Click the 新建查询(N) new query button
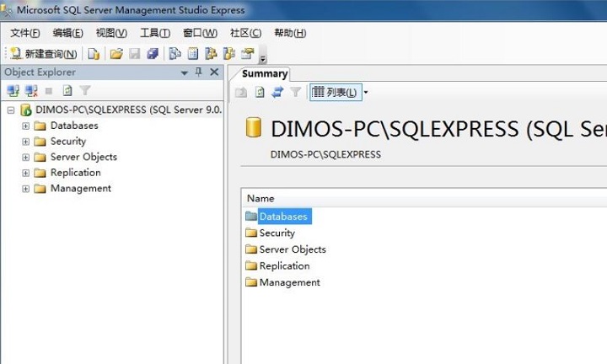This screenshot has width=607, height=364. click(x=43, y=54)
